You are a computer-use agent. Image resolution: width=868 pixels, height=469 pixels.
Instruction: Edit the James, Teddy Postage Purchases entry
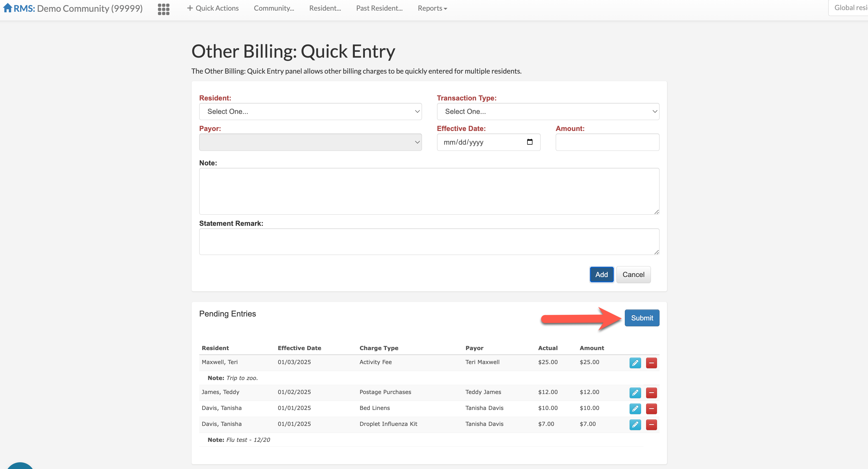(635, 393)
